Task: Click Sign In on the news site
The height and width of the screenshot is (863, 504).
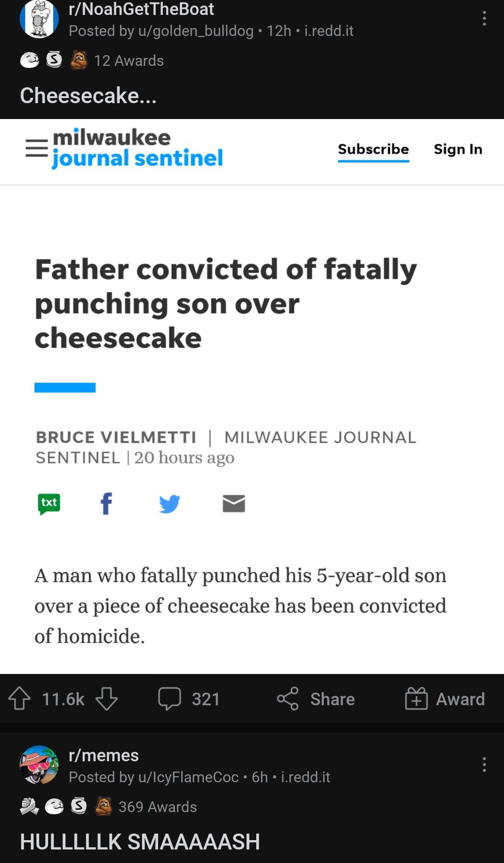Action: [x=458, y=149]
